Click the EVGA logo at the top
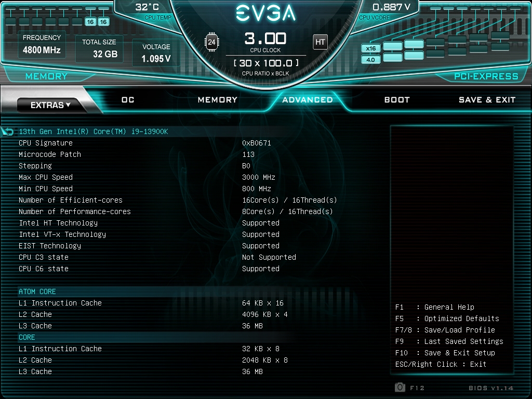 (x=265, y=13)
